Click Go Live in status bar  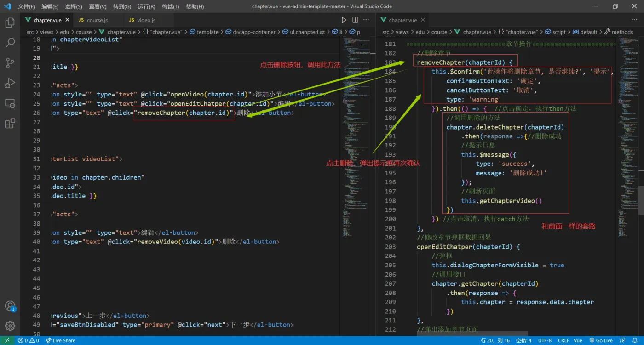601,340
